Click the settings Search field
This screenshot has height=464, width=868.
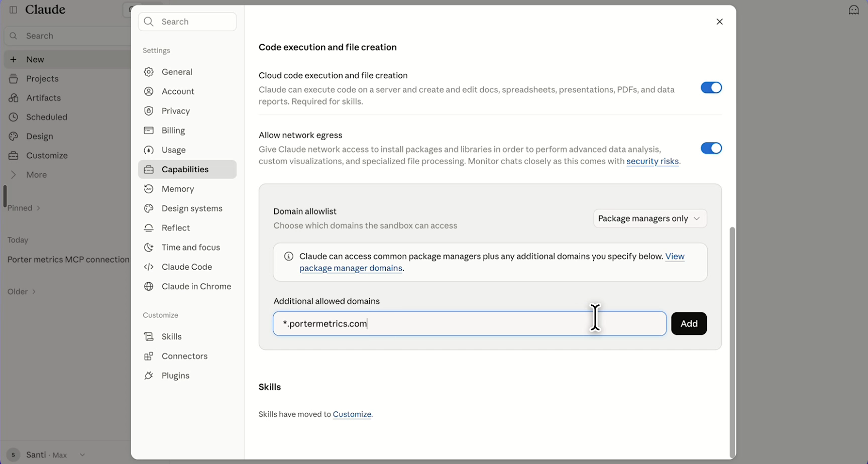pyautogui.click(x=187, y=22)
